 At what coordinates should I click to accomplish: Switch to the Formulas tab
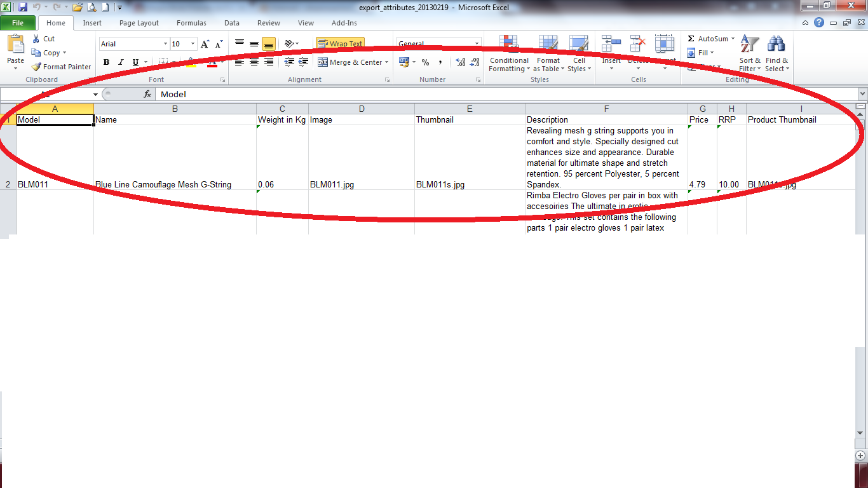(x=191, y=23)
